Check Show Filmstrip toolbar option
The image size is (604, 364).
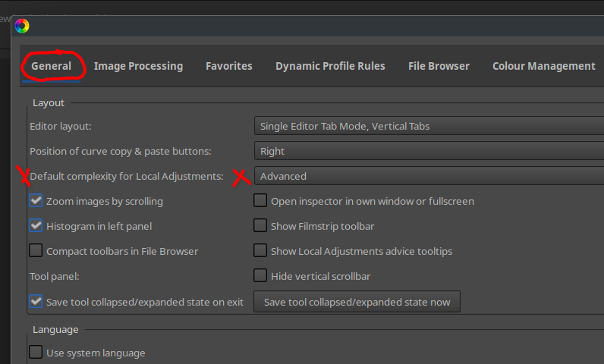[260, 226]
